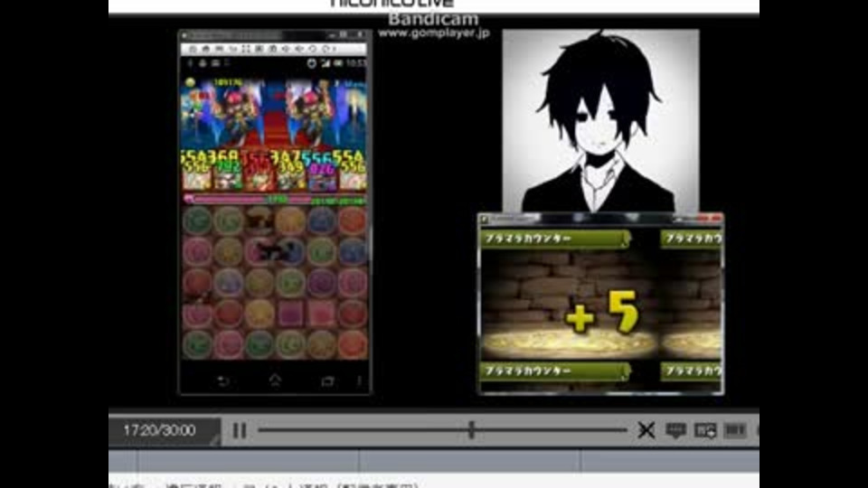Viewport: 868px width, 488px height.
Task: Open the three-dot menu on the phone nav bar
Action: coord(359,380)
